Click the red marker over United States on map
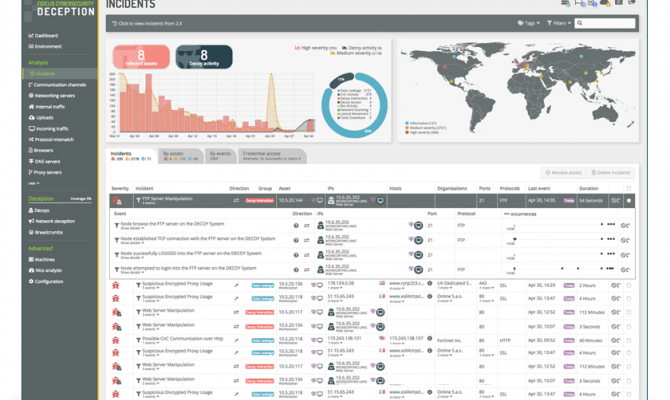Viewport: 670px width, 400px height. [x=445, y=67]
